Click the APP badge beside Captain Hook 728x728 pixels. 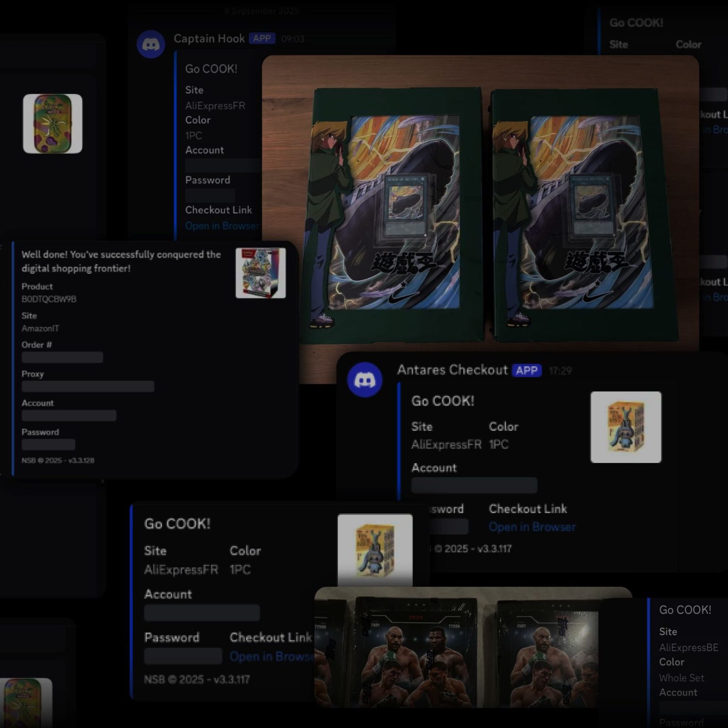coord(262,38)
